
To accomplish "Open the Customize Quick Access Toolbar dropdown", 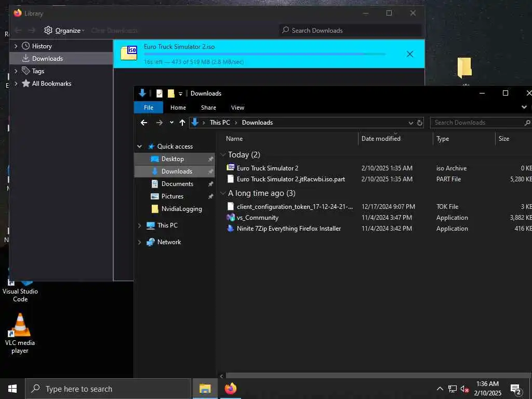I will tap(180, 94).
